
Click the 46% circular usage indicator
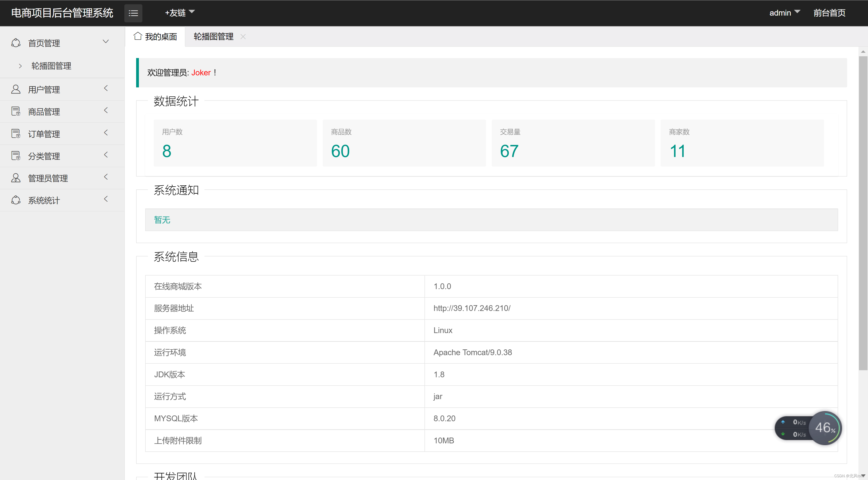point(825,428)
